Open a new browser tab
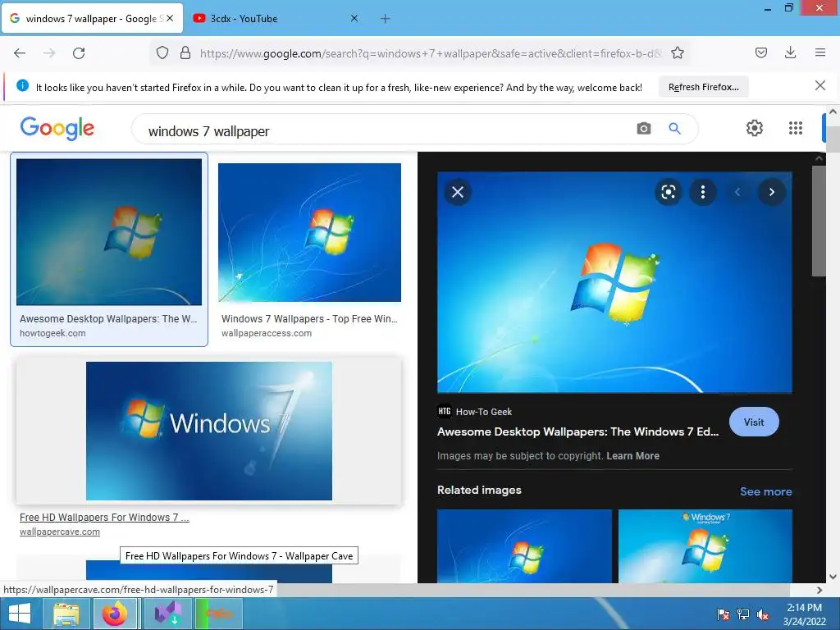 386,19
